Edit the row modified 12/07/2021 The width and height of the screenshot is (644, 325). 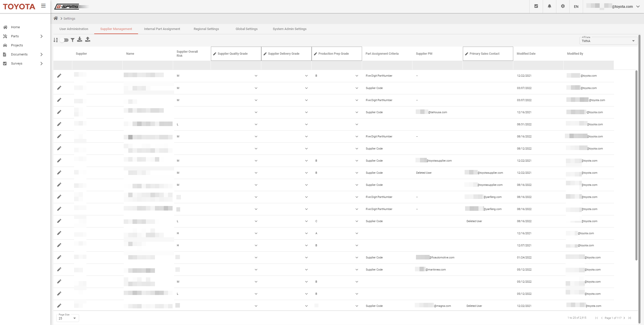[59, 245]
